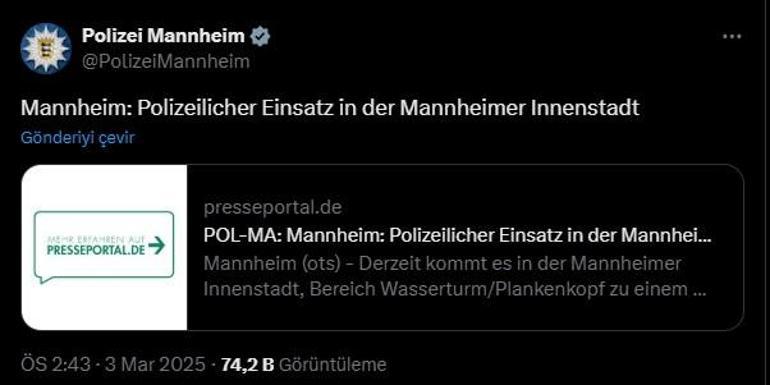Click the speech bubble outline in the thumbnail

(104, 247)
